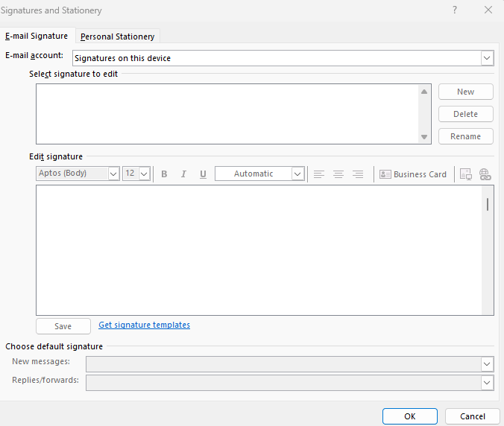Toggle Underline formatting in signature editor

(203, 174)
